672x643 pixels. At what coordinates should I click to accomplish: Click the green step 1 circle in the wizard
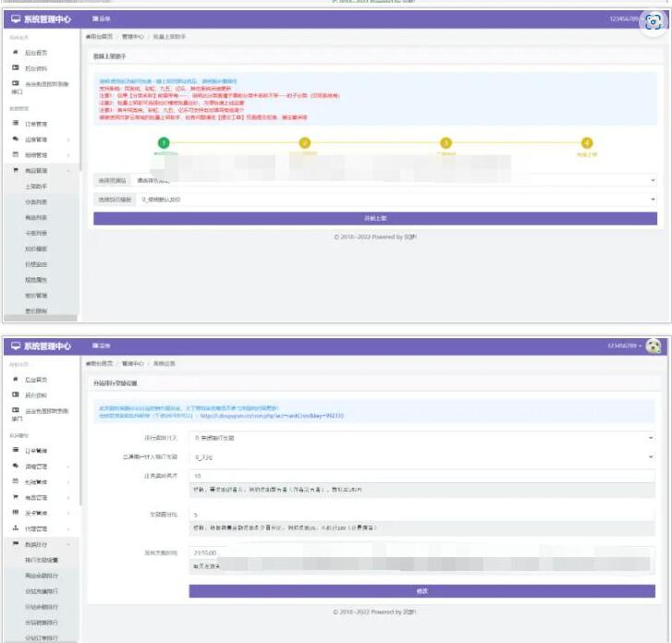tap(164, 143)
